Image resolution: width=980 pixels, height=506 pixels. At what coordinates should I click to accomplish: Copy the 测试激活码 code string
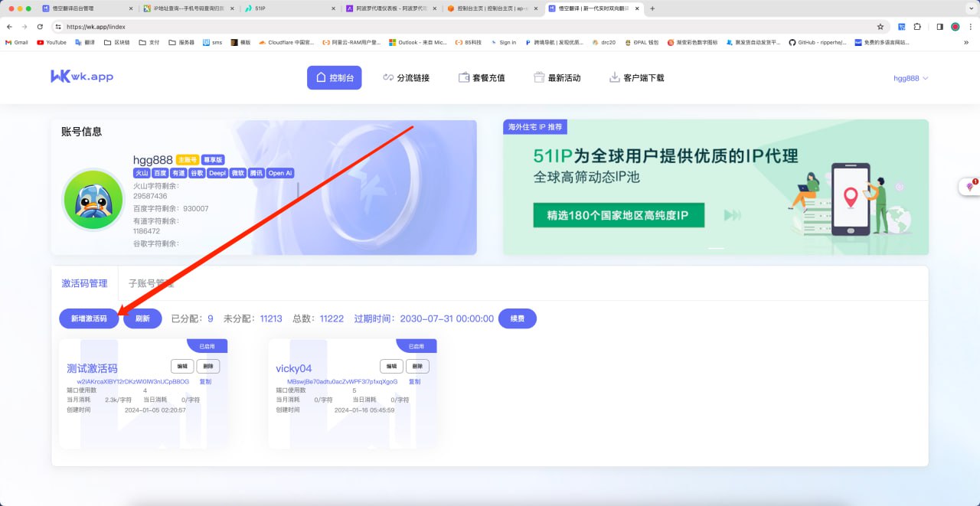coord(205,381)
